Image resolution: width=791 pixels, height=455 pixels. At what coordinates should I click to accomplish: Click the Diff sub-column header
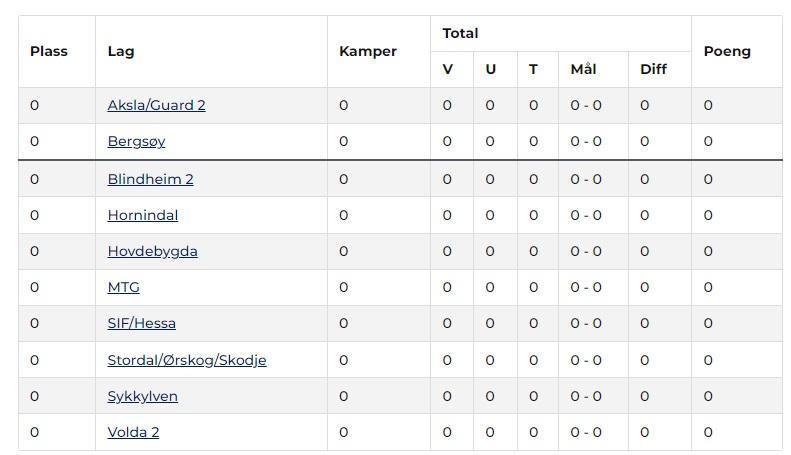tap(654, 69)
